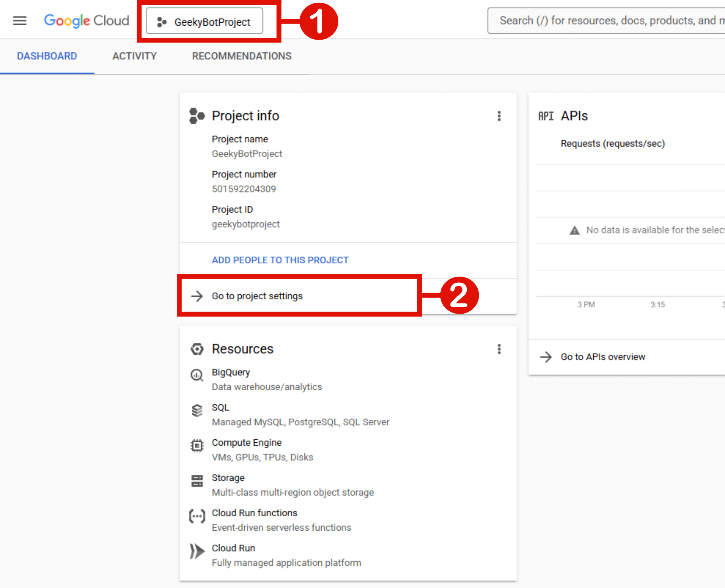Click the Cloud Run chevron icon

pyautogui.click(x=197, y=551)
